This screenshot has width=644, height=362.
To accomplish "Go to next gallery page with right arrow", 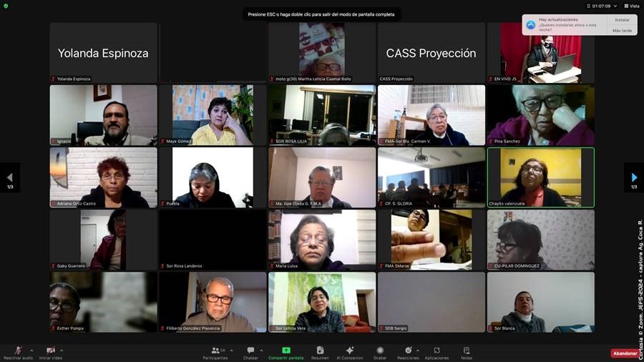I will tap(634, 177).
